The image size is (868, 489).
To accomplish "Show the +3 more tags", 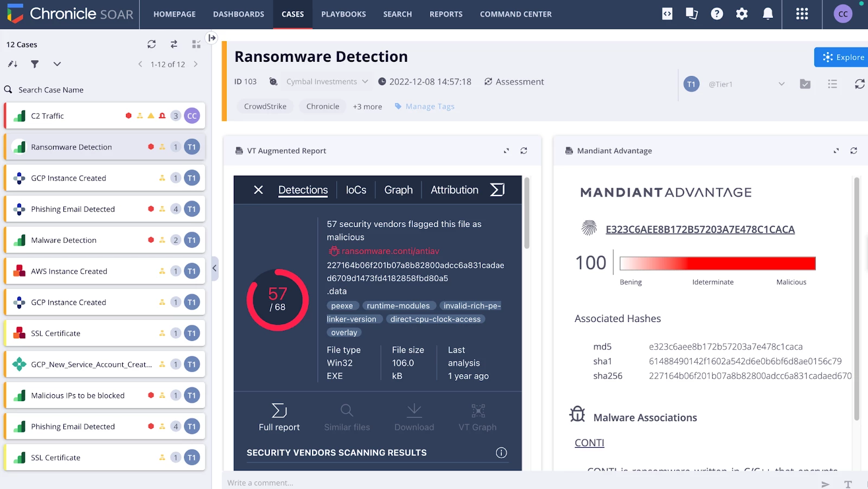I will 367,107.
